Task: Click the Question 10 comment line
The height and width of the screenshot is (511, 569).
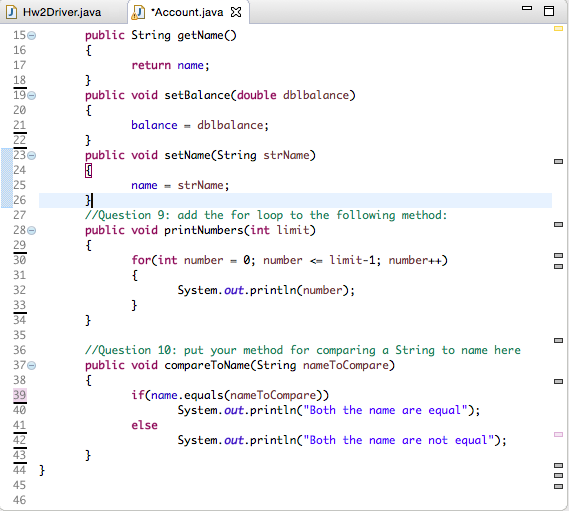Action: [303, 350]
